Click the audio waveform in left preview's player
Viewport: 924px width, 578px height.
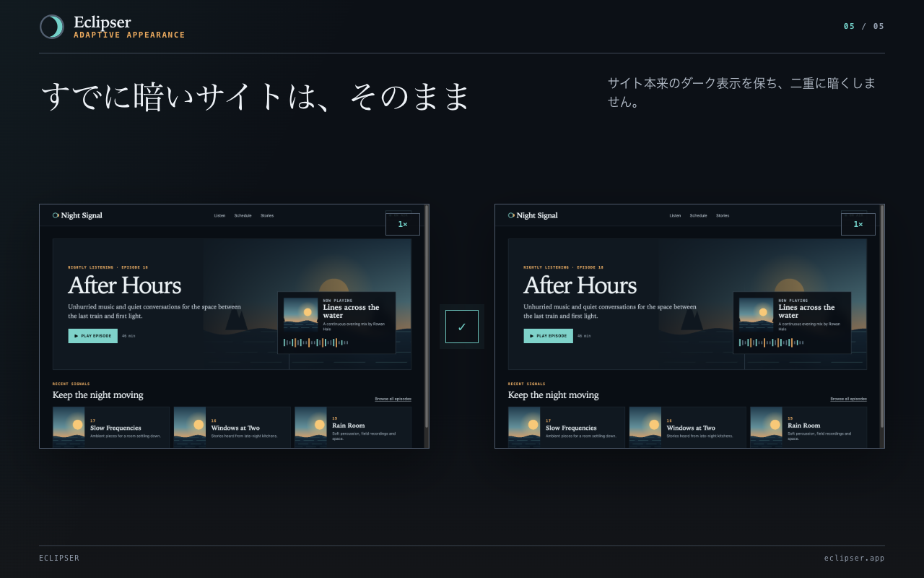315,342
